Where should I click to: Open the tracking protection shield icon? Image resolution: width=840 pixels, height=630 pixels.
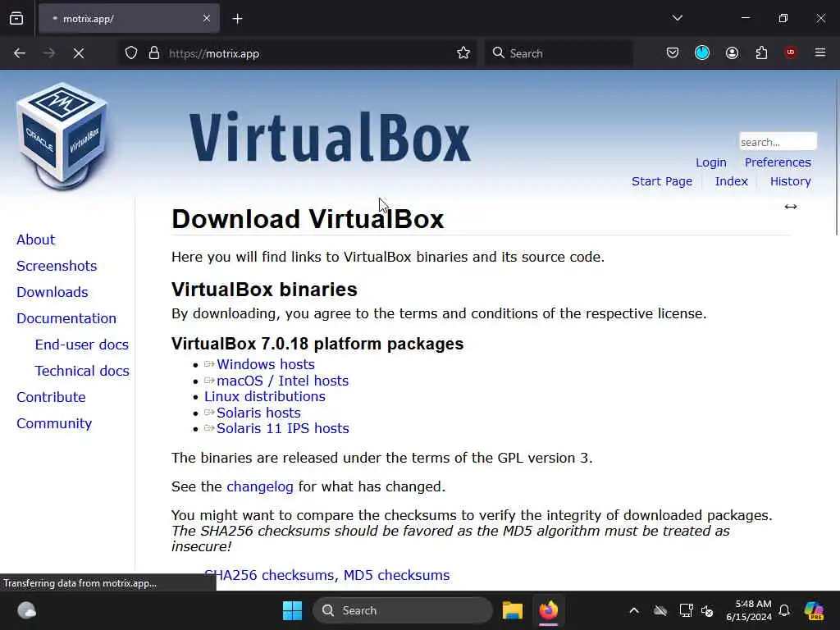(x=131, y=53)
